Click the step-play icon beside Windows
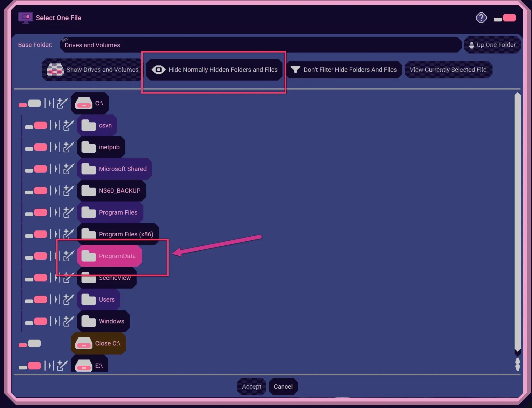 coord(55,321)
